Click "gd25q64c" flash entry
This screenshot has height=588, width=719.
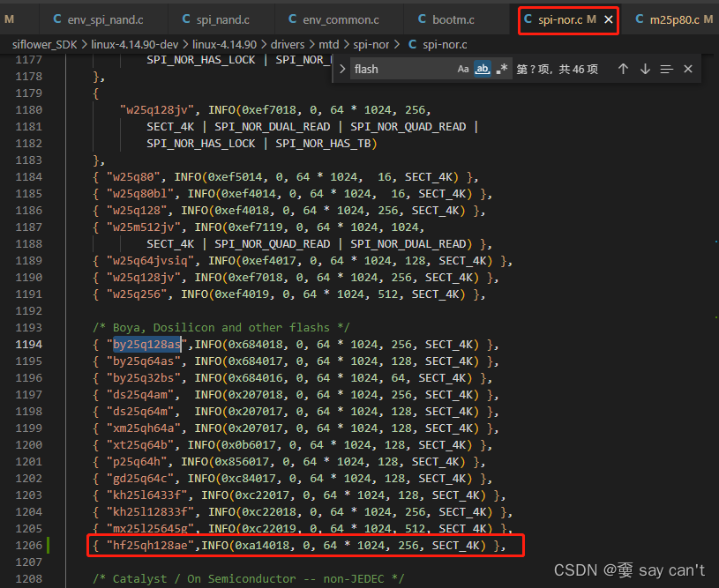pyautogui.click(x=140, y=479)
